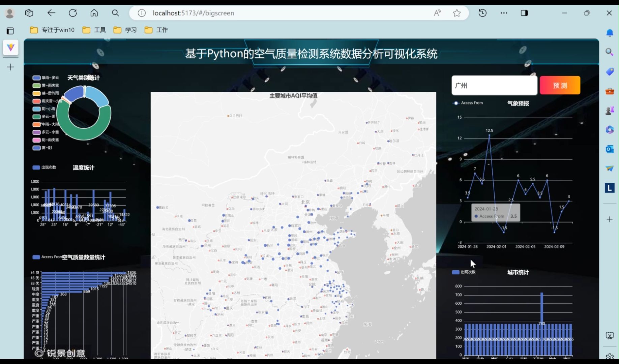This screenshot has width=619, height=364.
Task: Open the sidebar briefcase tools icon
Action: [609, 91]
